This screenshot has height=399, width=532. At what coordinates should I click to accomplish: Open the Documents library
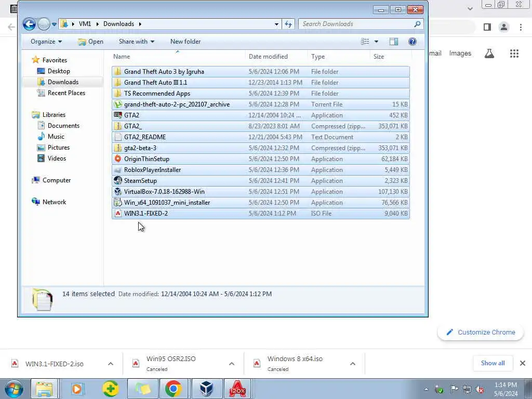coord(63,126)
